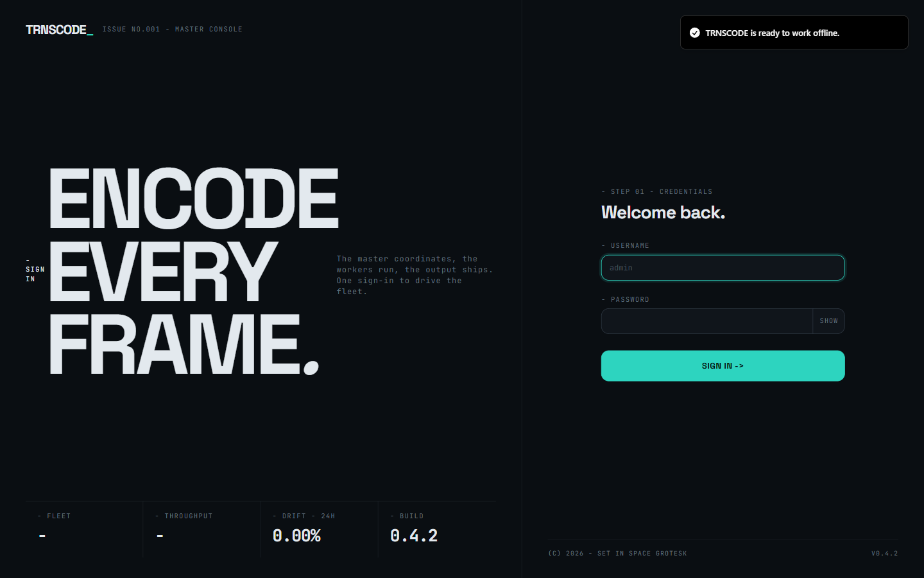The height and width of the screenshot is (578, 924).
Task: Click the checkmark icon in offline toast
Action: [694, 33]
